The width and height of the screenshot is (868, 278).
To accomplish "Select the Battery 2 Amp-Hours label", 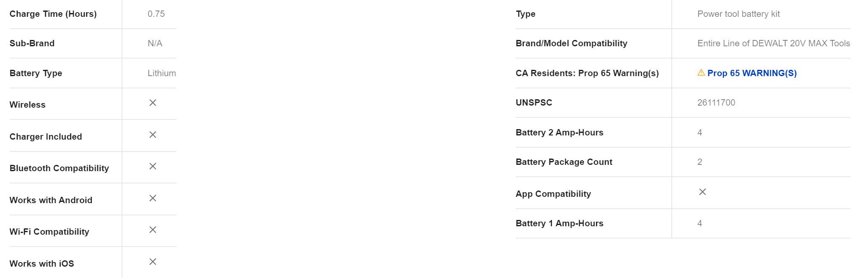I will point(559,132).
